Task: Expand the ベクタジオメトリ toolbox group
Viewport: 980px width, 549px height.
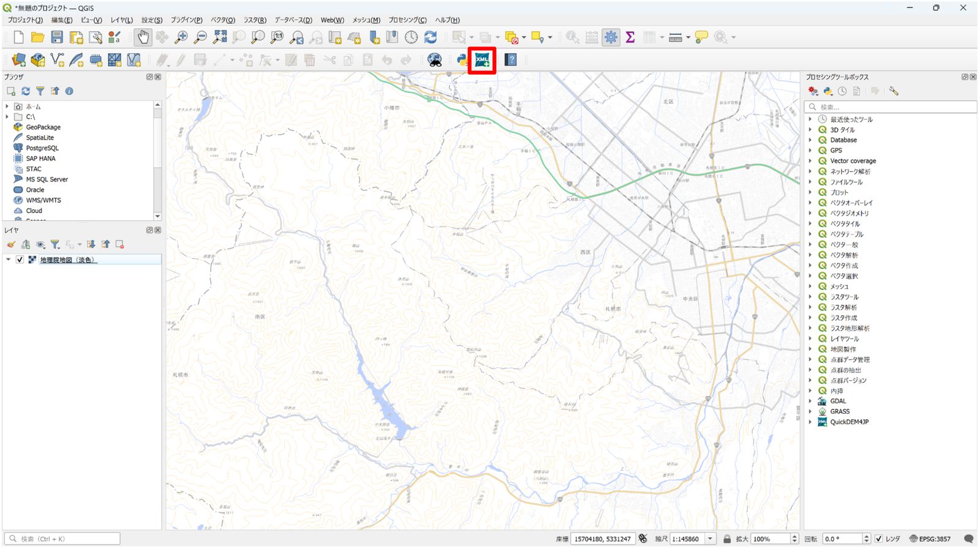Action: click(810, 213)
